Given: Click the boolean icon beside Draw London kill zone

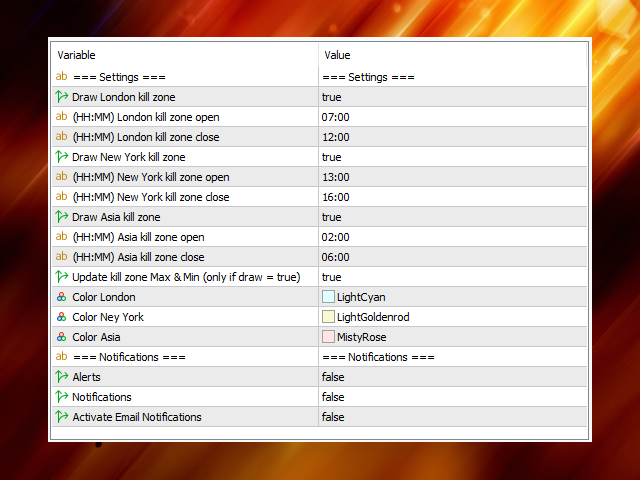Looking at the screenshot, I should click(61, 97).
